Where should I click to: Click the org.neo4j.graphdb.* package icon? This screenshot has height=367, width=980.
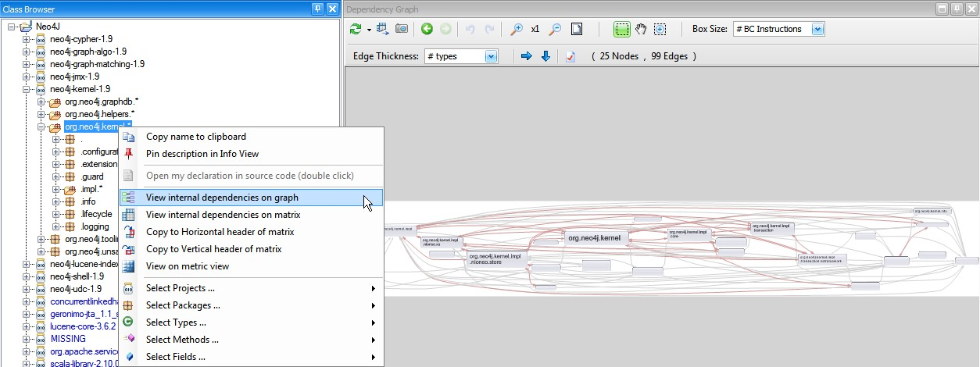click(x=55, y=102)
